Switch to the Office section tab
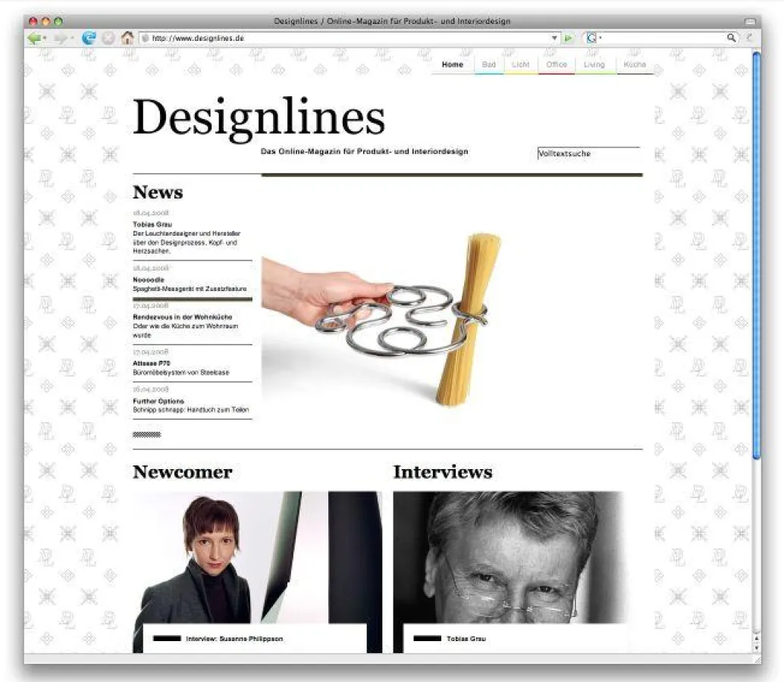784x682 pixels. click(557, 64)
